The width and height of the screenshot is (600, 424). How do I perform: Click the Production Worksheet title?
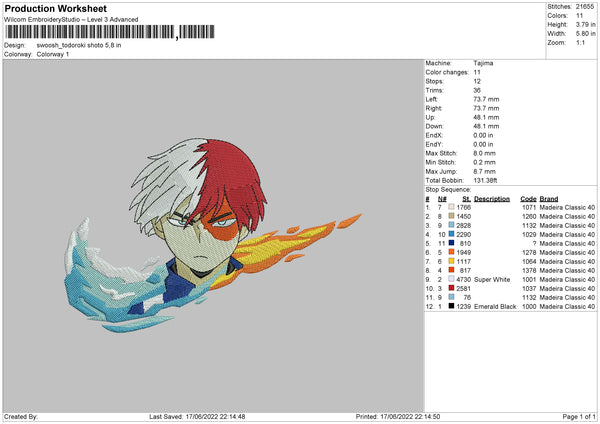[55, 8]
